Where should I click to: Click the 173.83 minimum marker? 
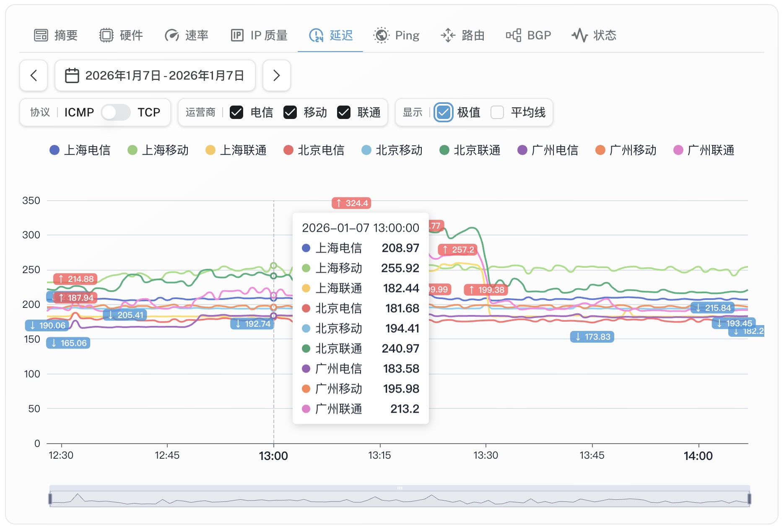tap(592, 337)
